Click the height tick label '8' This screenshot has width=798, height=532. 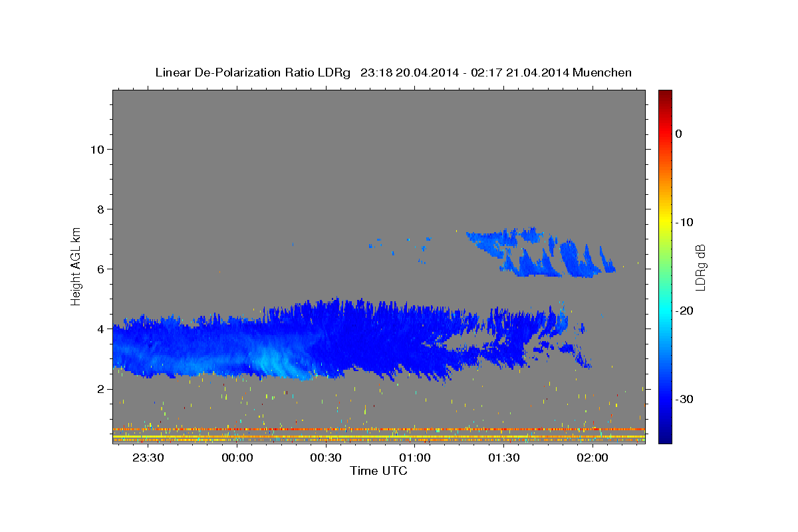pos(100,209)
